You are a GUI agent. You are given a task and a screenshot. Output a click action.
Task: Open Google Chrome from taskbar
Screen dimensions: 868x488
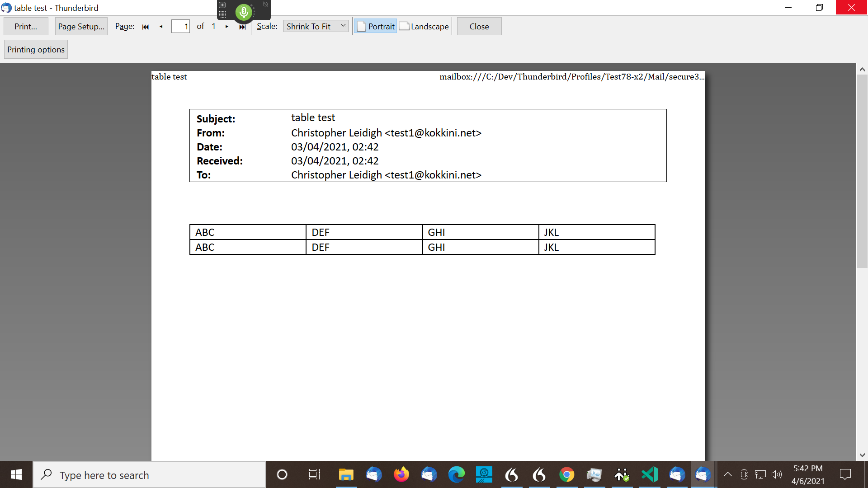(566, 474)
